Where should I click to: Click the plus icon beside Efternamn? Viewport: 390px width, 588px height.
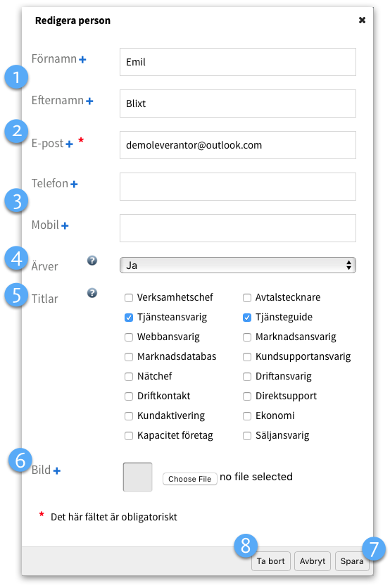(89, 101)
